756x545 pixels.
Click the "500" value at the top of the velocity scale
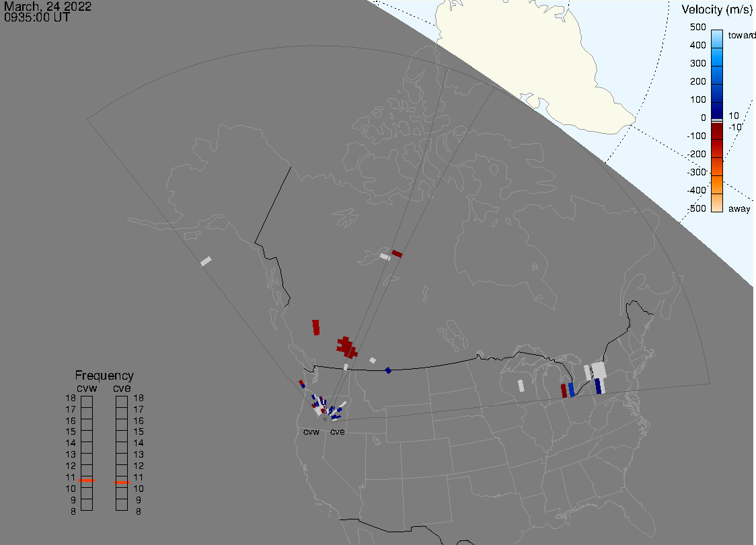click(697, 27)
